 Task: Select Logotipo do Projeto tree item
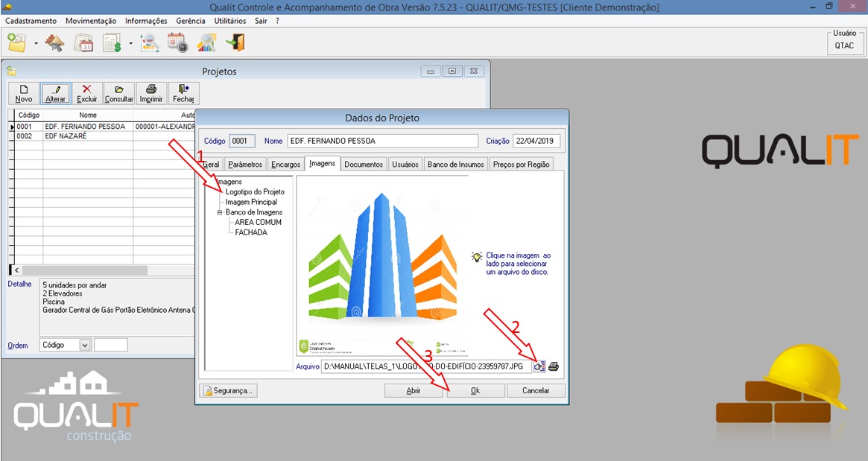tap(255, 191)
